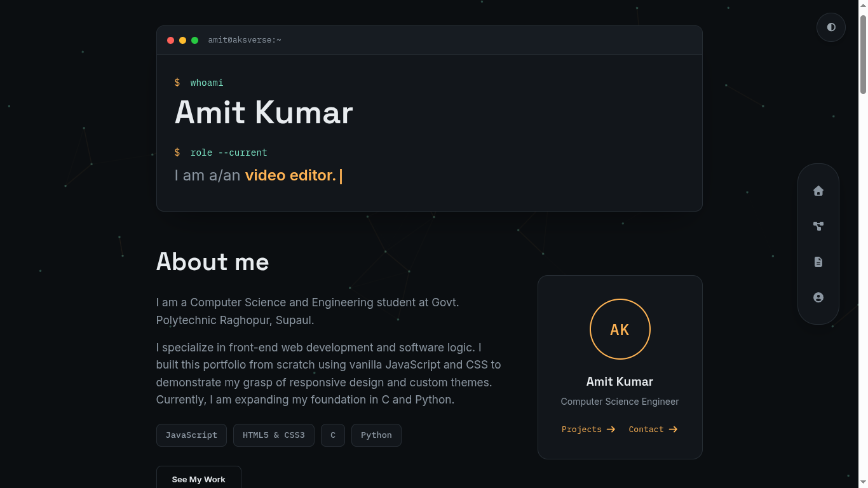Screen dimensions: 868x488
Task: Go to Home via the side nav house icon
Action: coord(818,191)
